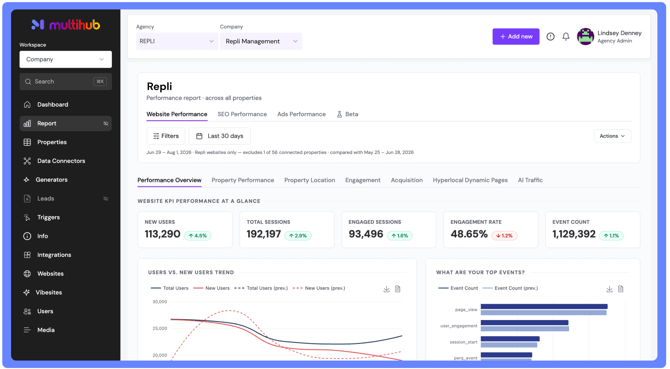670x369 pixels.
Task: Toggle the New Users (prev.) legend series
Action: [319, 288]
